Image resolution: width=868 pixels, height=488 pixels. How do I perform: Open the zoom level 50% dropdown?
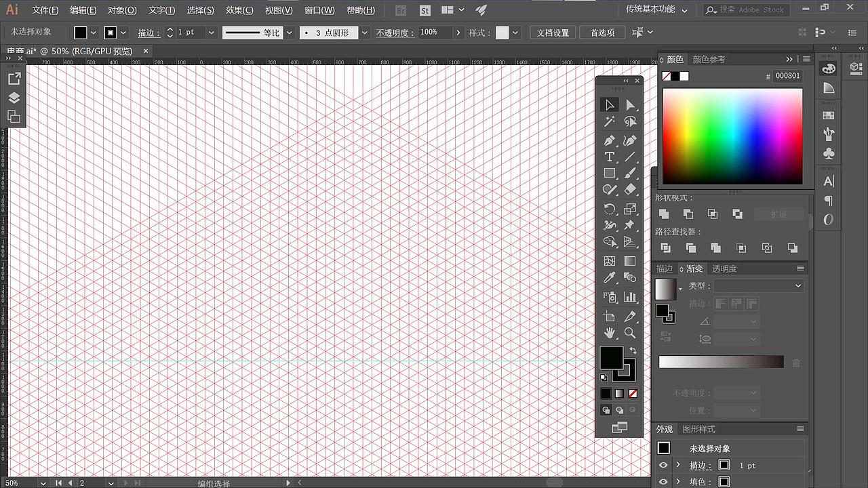coord(43,483)
